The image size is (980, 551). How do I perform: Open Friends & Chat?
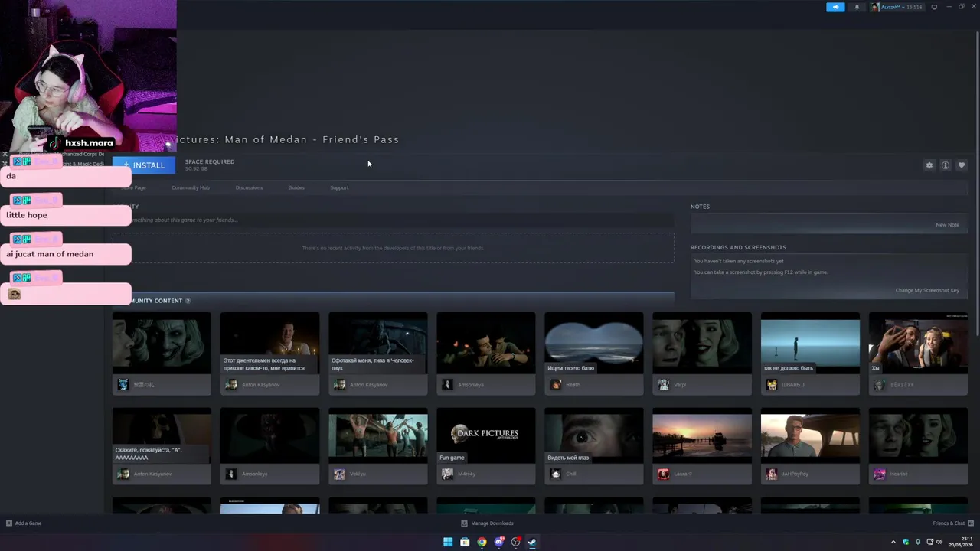tap(952, 523)
